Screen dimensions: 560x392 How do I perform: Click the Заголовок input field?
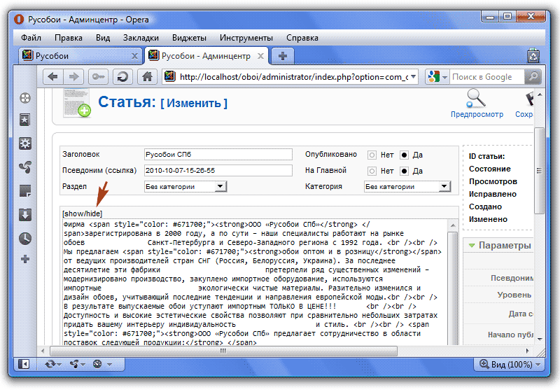click(217, 155)
